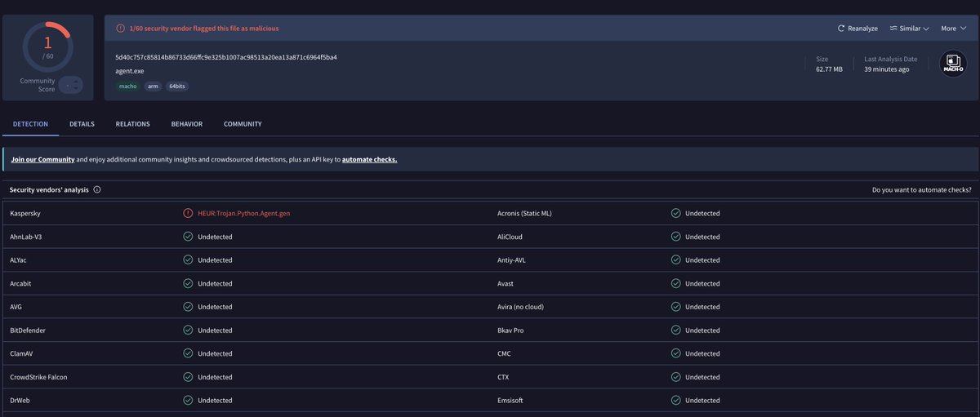Open the RELATIONS tab
This screenshot has height=417, width=980.
tap(133, 124)
